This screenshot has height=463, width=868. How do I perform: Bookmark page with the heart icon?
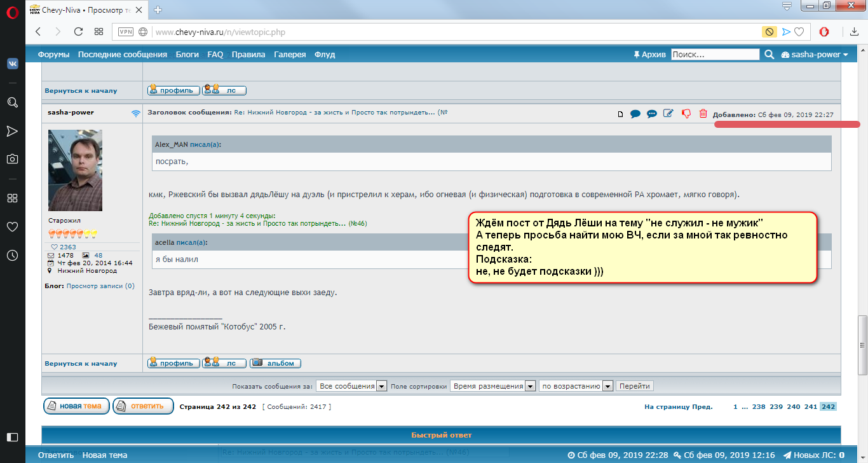point(799,32)
